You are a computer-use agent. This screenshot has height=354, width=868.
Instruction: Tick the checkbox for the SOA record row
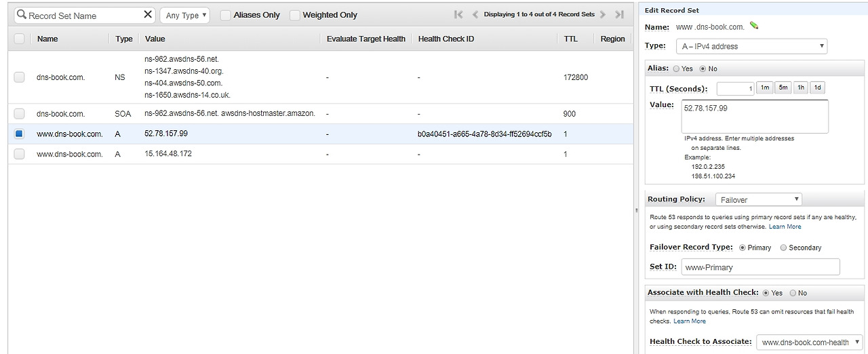[19, 114]
